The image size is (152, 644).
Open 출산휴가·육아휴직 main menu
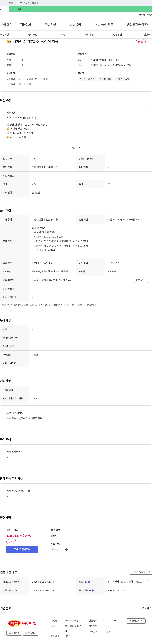click(x=138, y=24)
